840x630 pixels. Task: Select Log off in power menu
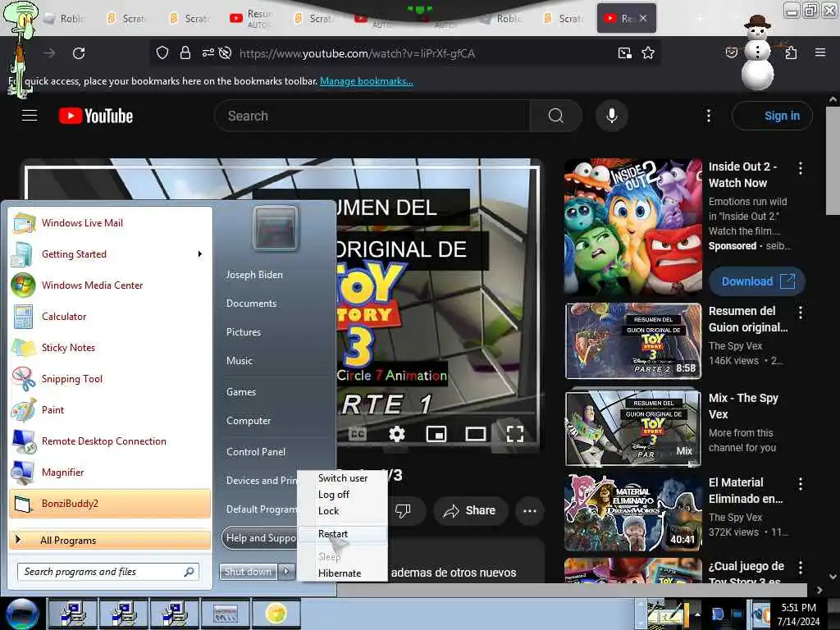333,495
